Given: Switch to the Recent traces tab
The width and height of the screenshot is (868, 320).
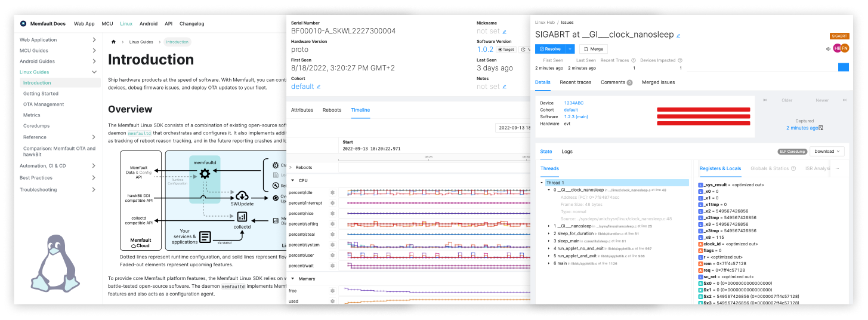Looking at the screenshot, I should (x=575, y=82).
